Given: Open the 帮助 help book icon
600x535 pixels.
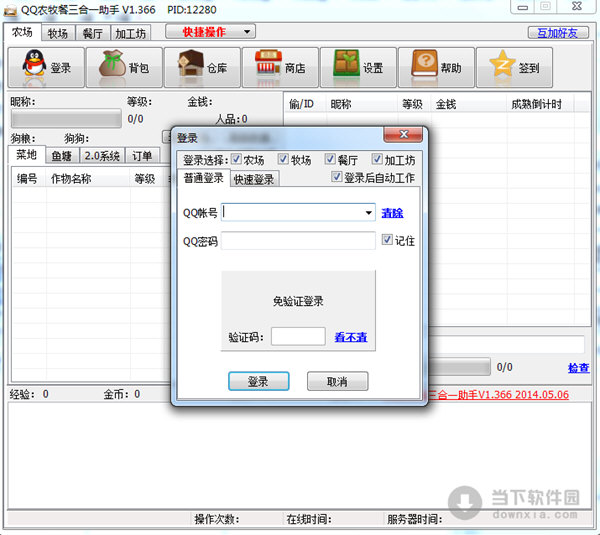Looking at the screenshot, I should click(436, 68).
